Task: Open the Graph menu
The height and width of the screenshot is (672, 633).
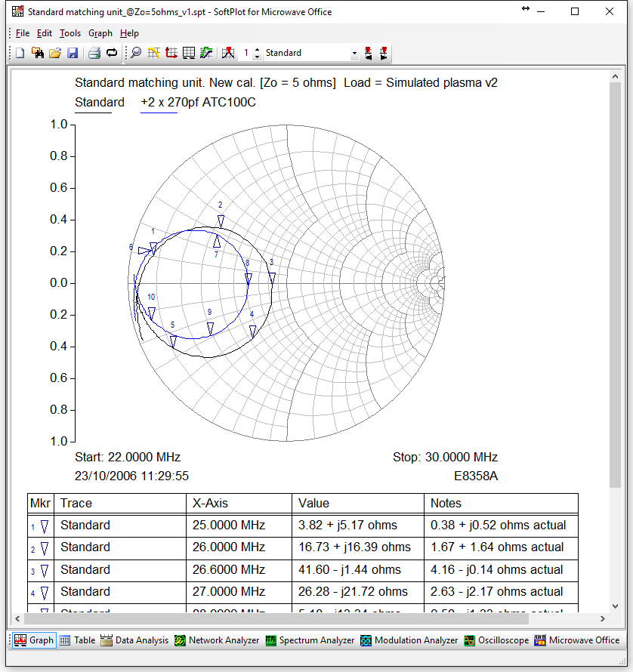Action: click(100, 33)
